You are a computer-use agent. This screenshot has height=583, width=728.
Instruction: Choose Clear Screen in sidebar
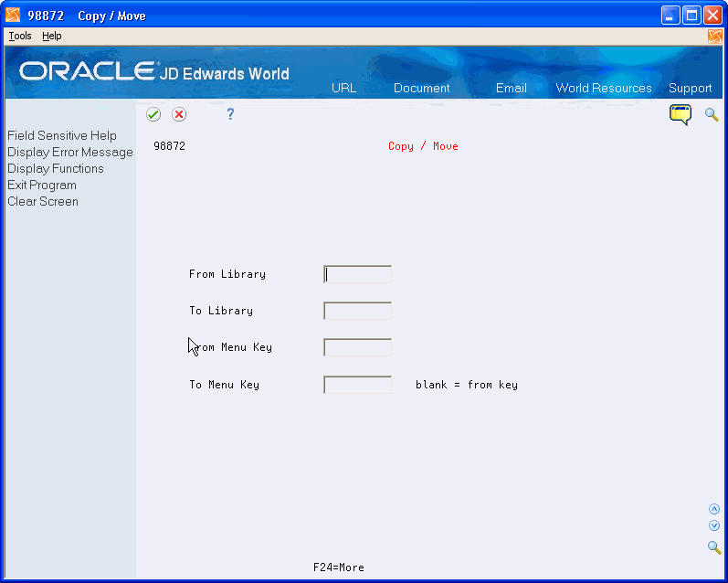(43, 202)
